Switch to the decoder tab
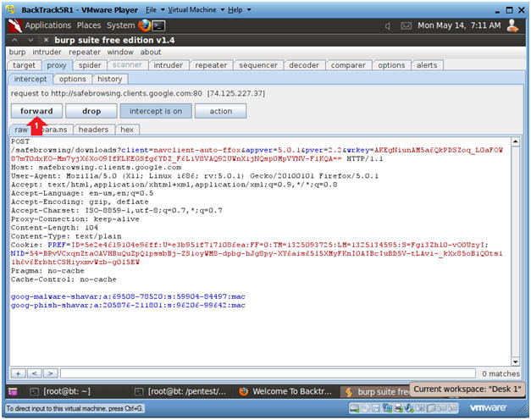This screenshot has height=420, width=531. [x=304, y=65]
